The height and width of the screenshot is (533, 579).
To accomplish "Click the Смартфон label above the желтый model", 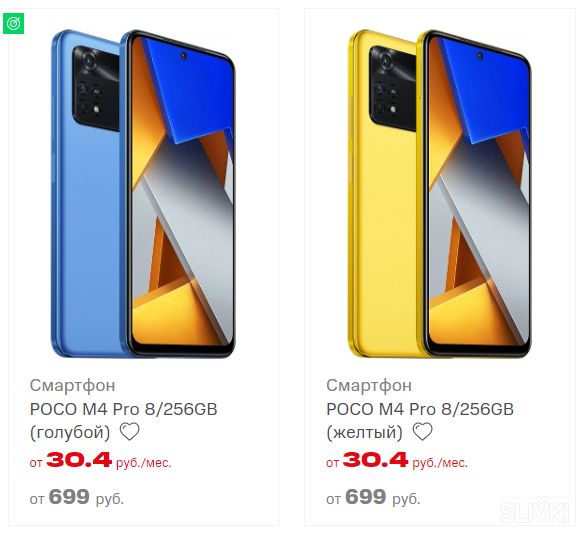I will (x=369, y=385).
